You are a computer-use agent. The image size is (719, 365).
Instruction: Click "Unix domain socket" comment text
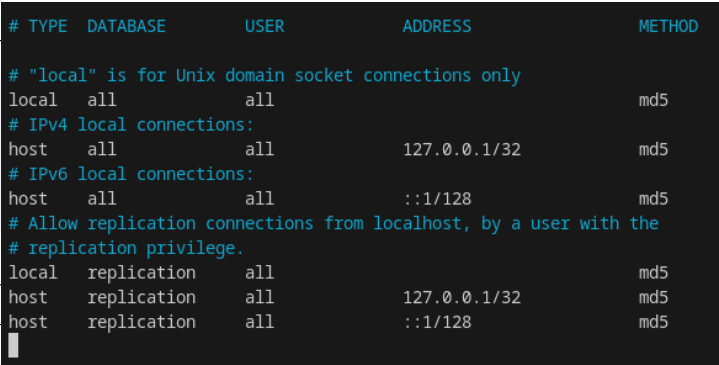tap(265, 75)
